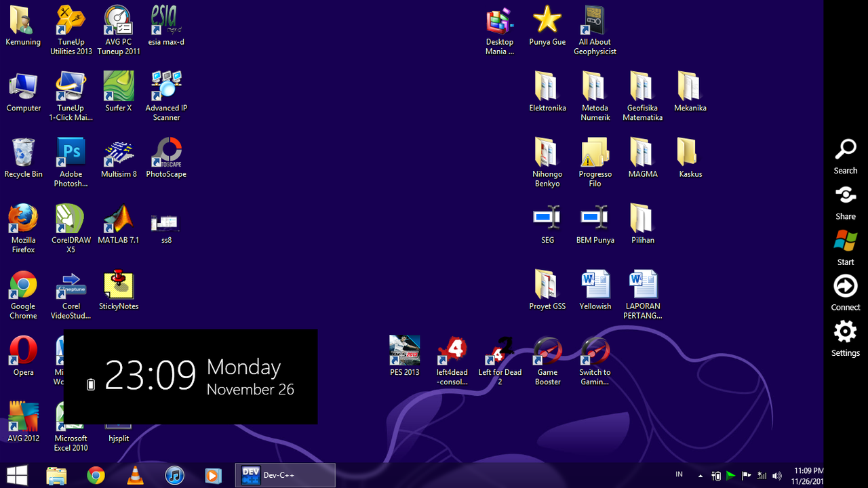Open the Connect charm

[x=846, y=293]
